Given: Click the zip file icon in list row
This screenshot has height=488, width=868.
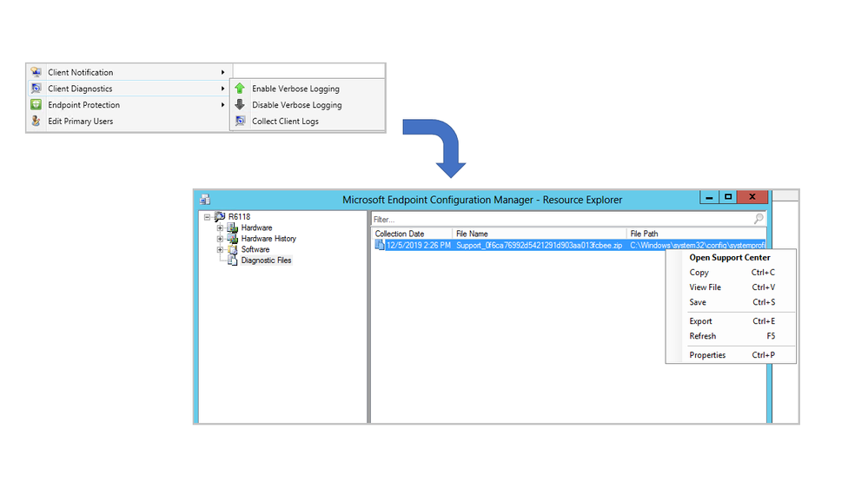Looking at the screenshot, I should [x=379, y=245].
